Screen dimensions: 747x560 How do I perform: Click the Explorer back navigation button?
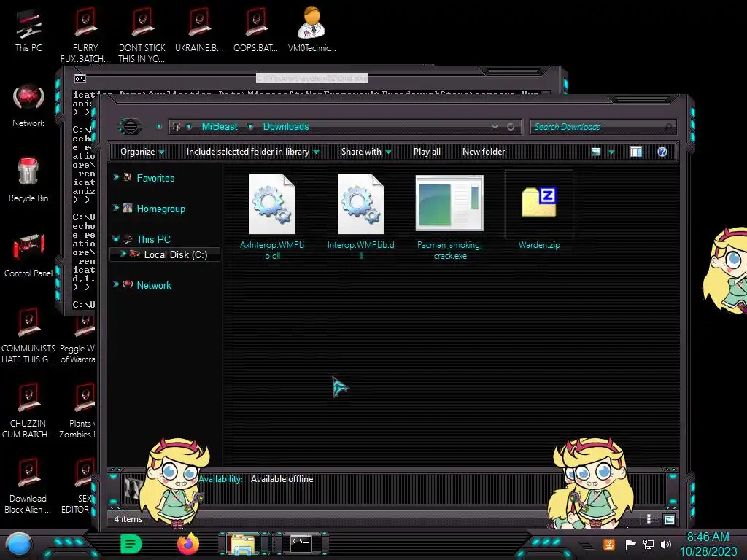[130, 127]
